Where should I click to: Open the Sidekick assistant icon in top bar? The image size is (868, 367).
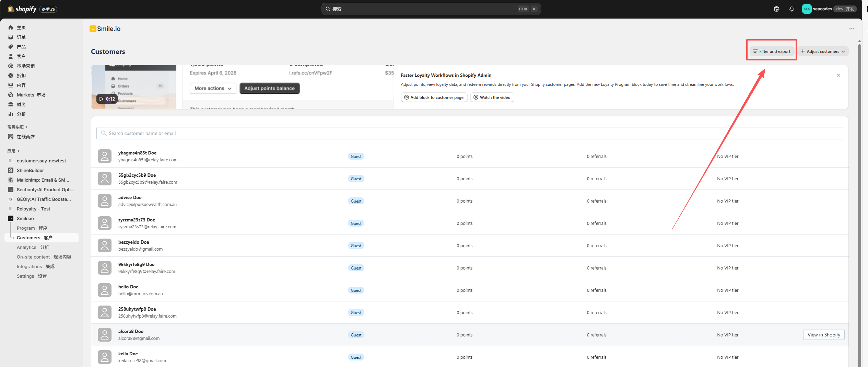coord(777,9)
